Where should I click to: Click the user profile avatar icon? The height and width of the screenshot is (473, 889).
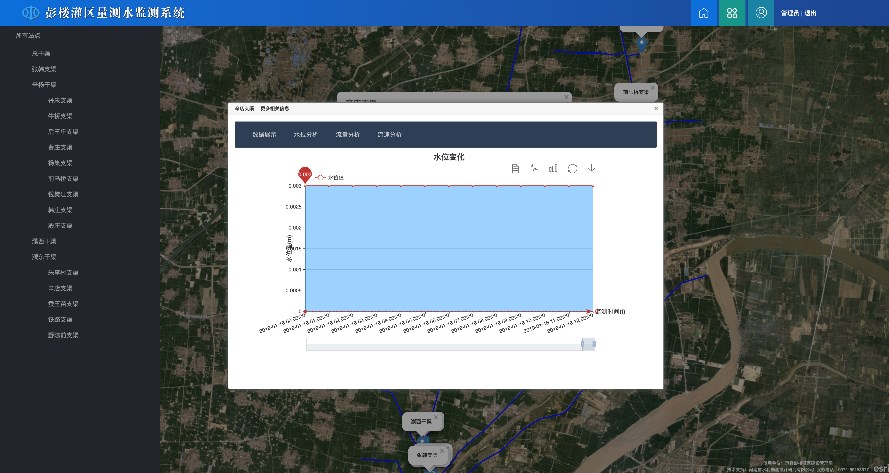click(x=761, y=13)
